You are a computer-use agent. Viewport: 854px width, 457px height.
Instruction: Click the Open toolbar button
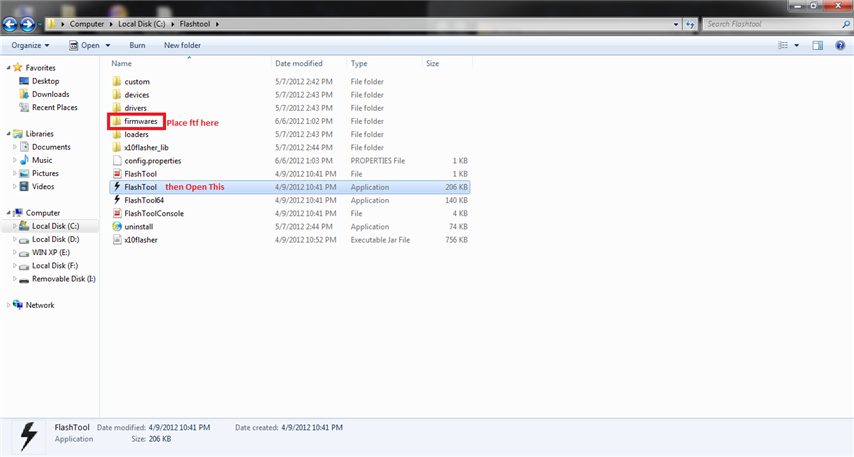coord(84,45)
